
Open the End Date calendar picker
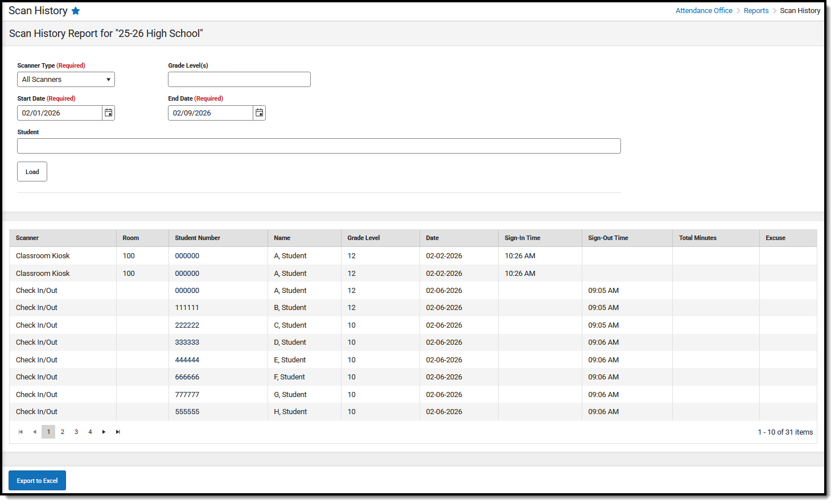[x=259, y=113]
